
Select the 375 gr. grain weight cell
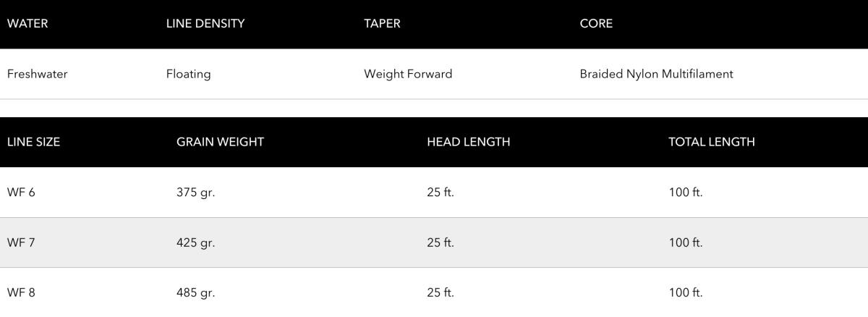coord(195,193)
